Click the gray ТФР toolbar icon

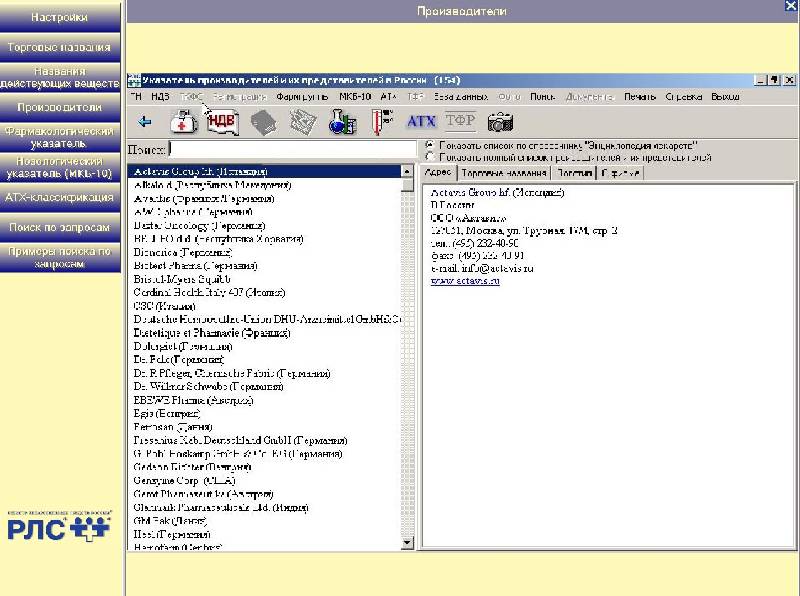point(460,120)
